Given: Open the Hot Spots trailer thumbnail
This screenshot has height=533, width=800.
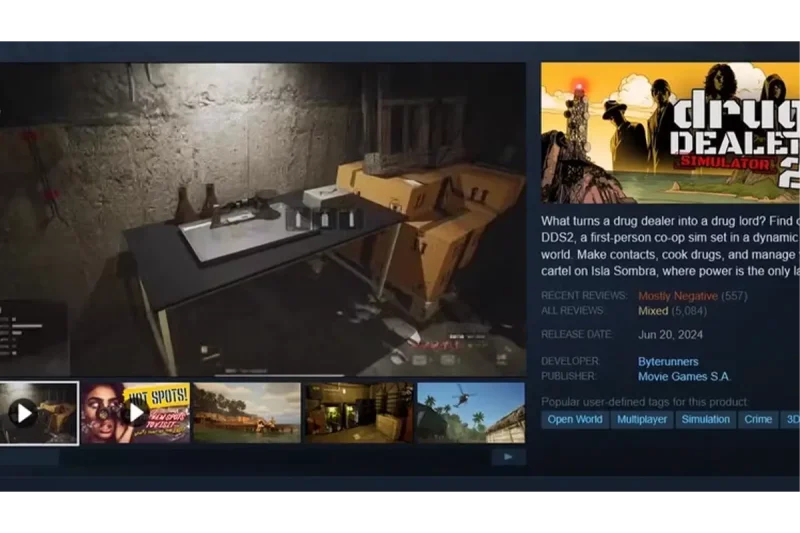Looking at the screenshot, I should click(x=136, y=413).
